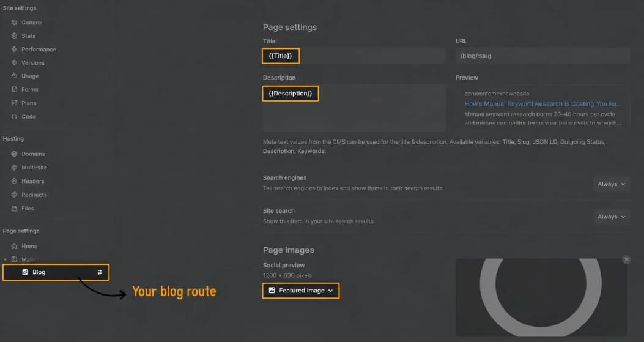Click the preview headline link
Screen dimensions: 644x342
click(542, 103)
